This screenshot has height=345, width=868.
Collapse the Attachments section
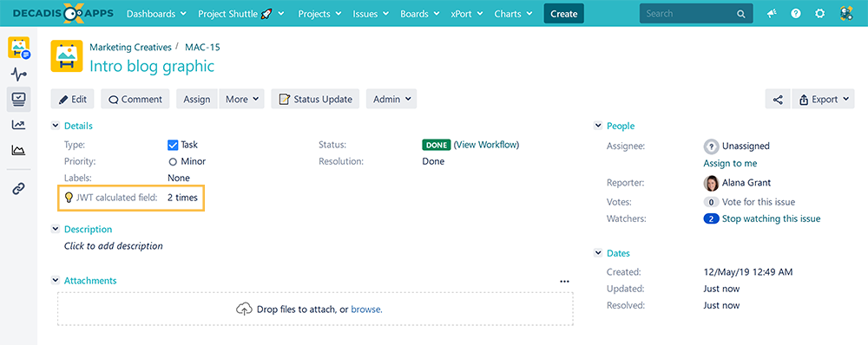(56, 280)
